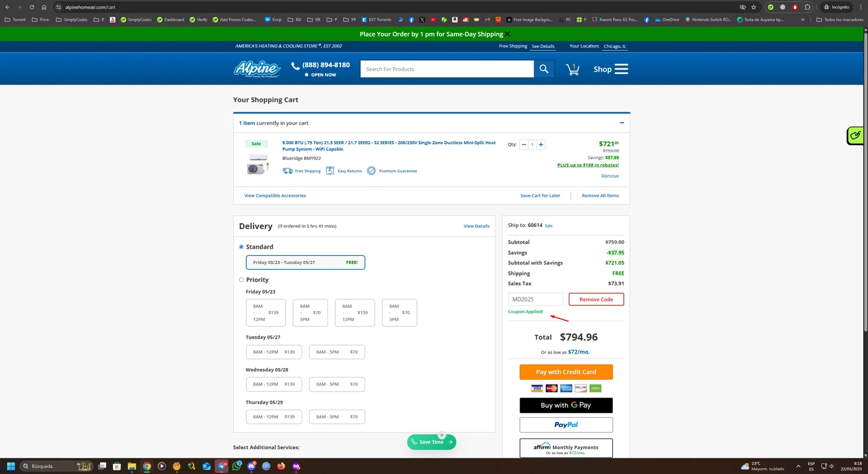
Task: Select the Standard delivery option
Action: tap(241, 247)
